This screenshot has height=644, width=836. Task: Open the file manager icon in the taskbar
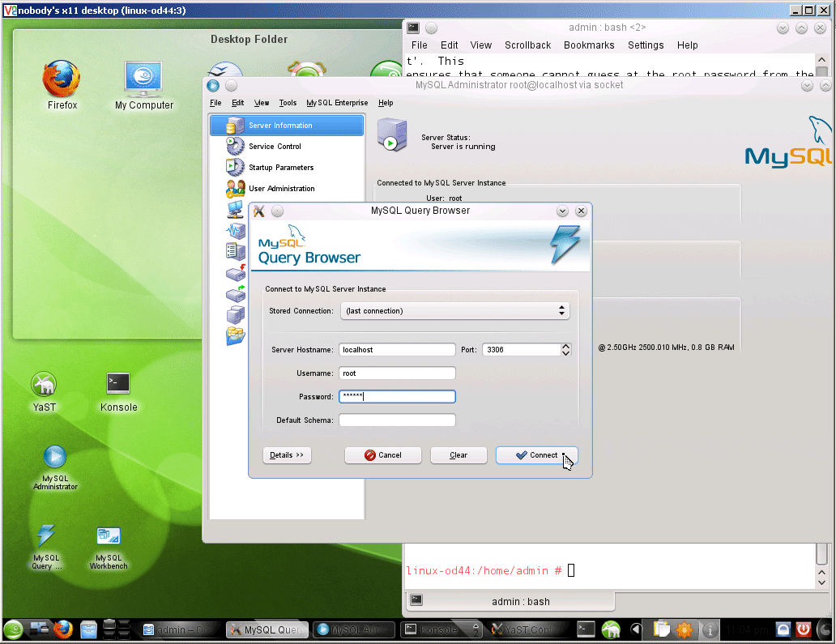point(88,629)
